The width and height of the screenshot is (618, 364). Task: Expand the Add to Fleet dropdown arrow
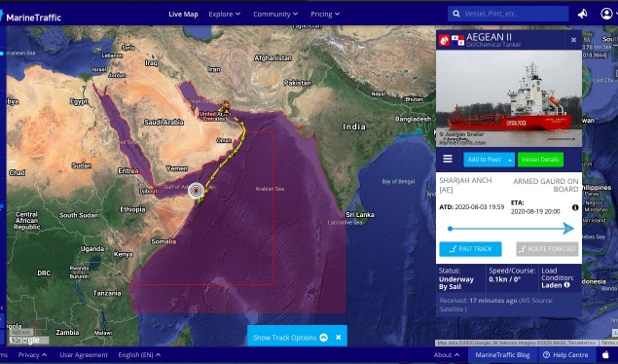tap(510, 160)
